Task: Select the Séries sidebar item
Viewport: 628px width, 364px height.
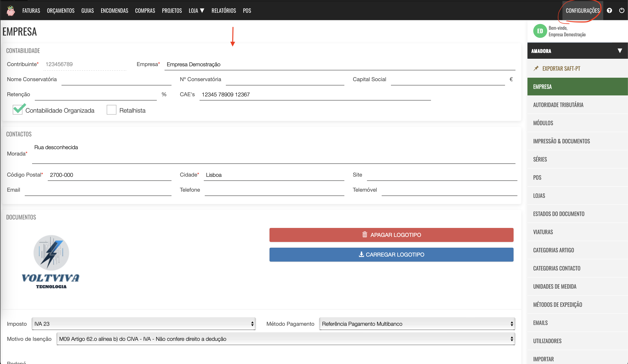Action: (540, 159)
